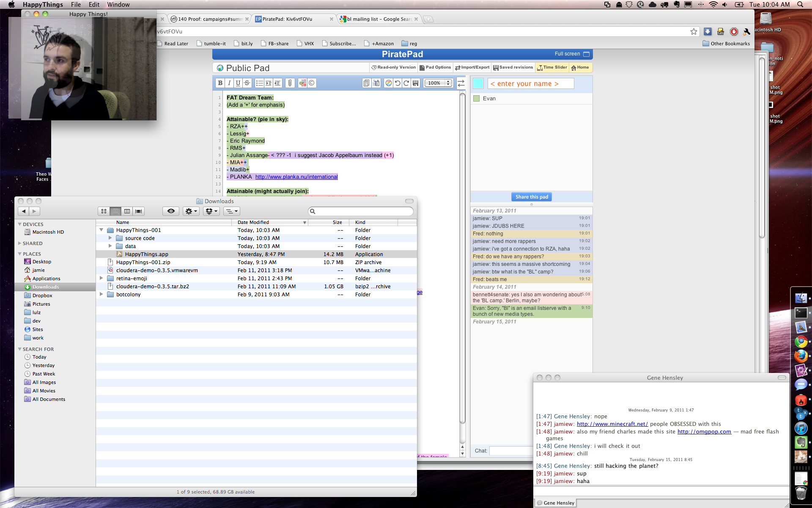Screen dimensions: 812x508
Task: Open Finder Quick Look eye button
Action: tap(171, 211)
